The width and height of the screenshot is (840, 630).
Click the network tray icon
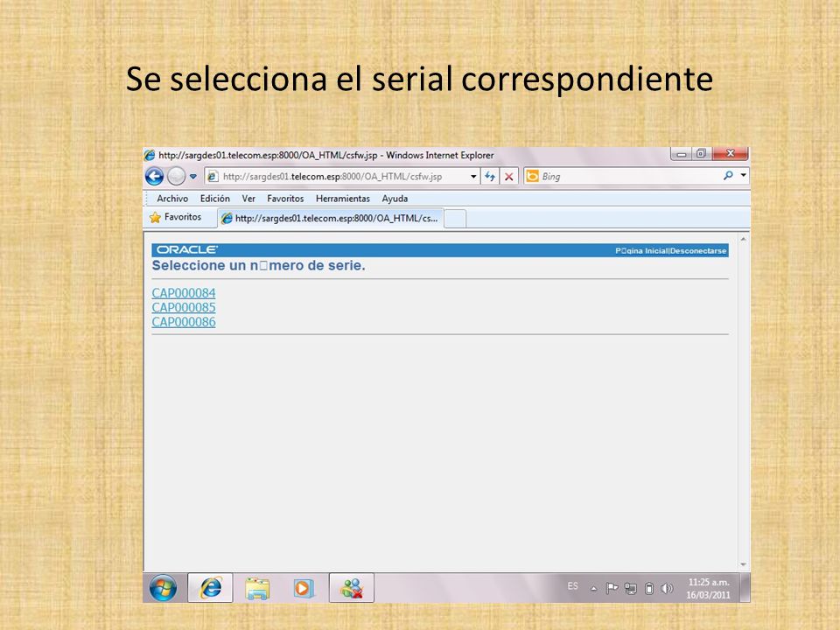pos(631,589)
